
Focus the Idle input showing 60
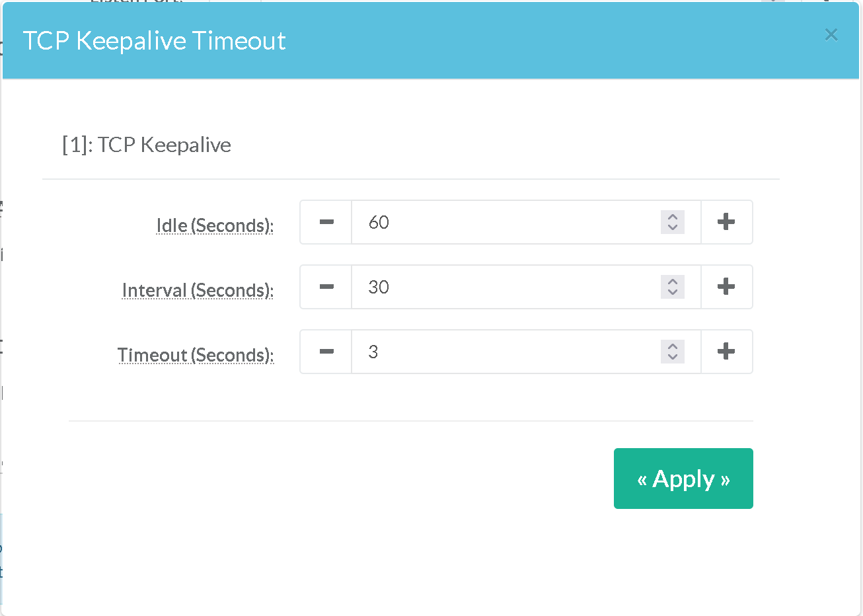502,222
